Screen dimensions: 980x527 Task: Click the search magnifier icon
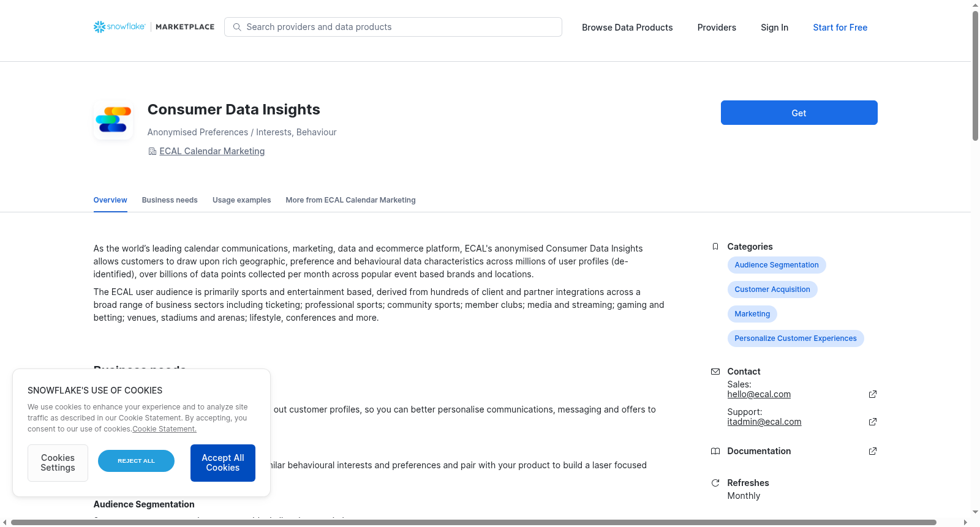pyautogui.click(x=237, y=27)
